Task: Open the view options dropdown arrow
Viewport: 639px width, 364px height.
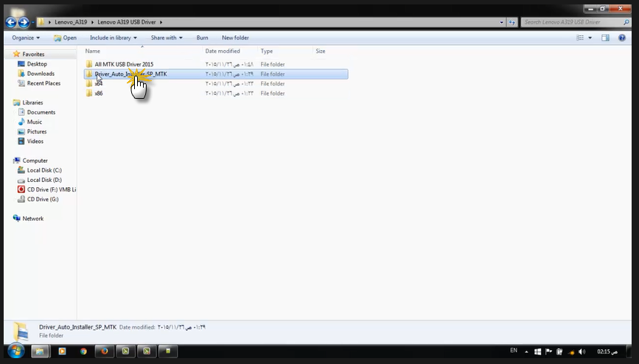Action: 590,38
